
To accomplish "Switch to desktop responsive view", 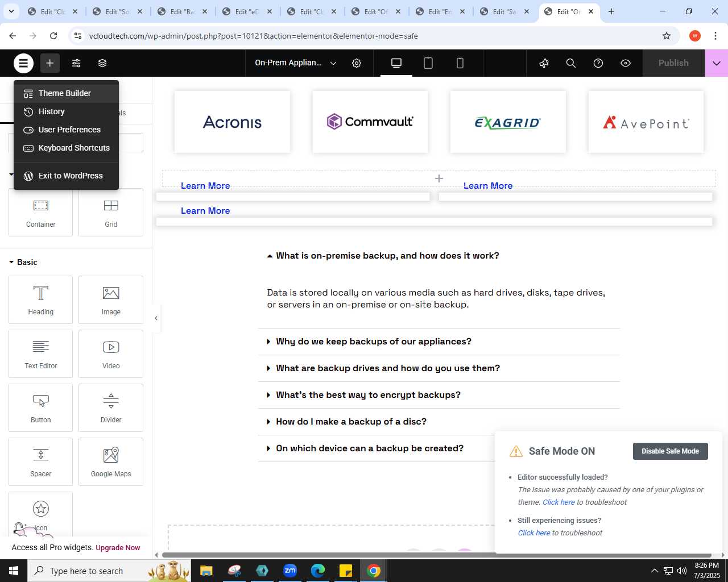I will [x=396, y=63].
